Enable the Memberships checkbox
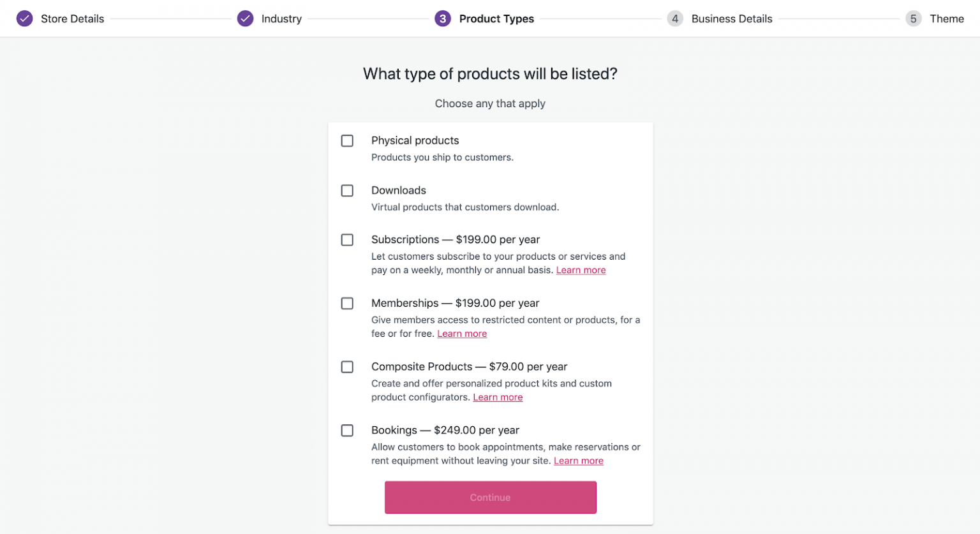 coord(347,303)
